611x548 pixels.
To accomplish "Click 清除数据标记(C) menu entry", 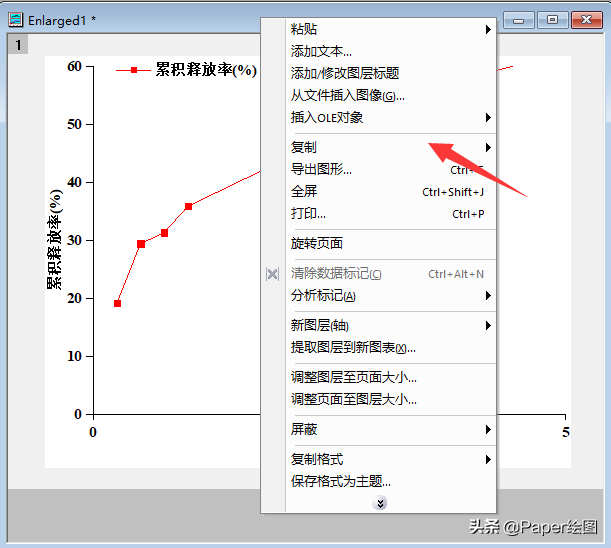I will [x=390, y=274].
